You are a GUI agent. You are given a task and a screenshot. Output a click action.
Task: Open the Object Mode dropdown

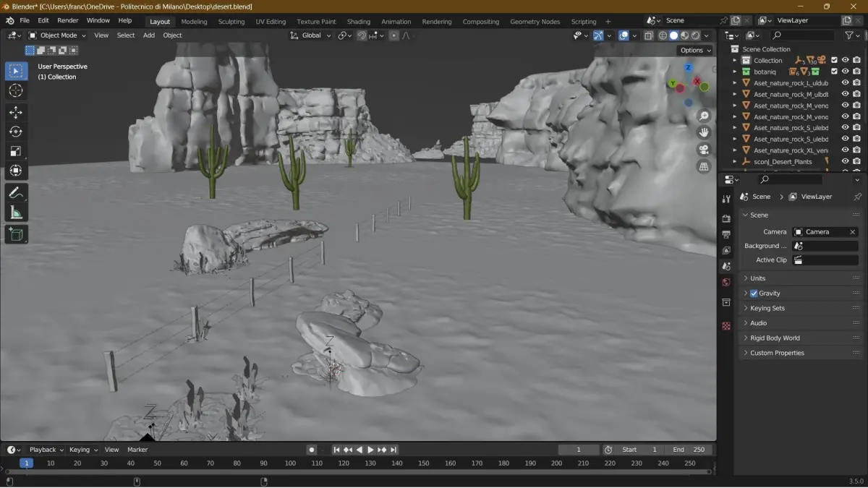click(57, 35)
